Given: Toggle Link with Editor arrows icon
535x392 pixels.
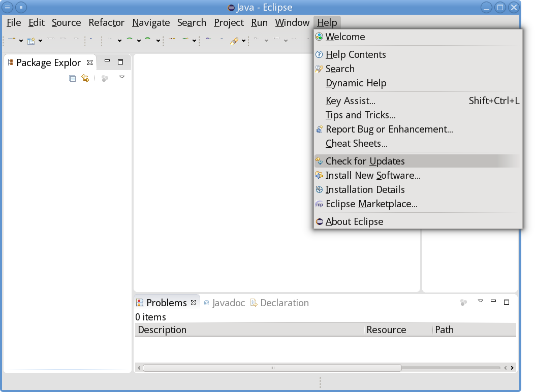Looking at the screenshot, I should click(x=85, y=78).
